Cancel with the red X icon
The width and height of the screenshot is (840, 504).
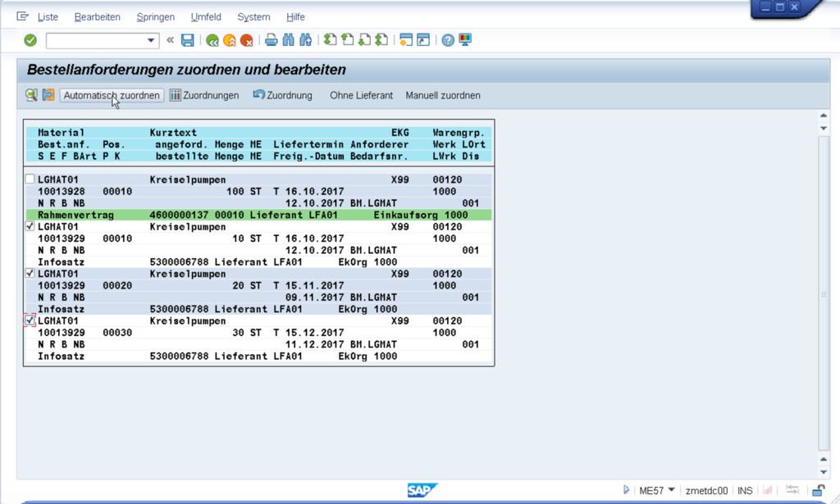(246, 40)
